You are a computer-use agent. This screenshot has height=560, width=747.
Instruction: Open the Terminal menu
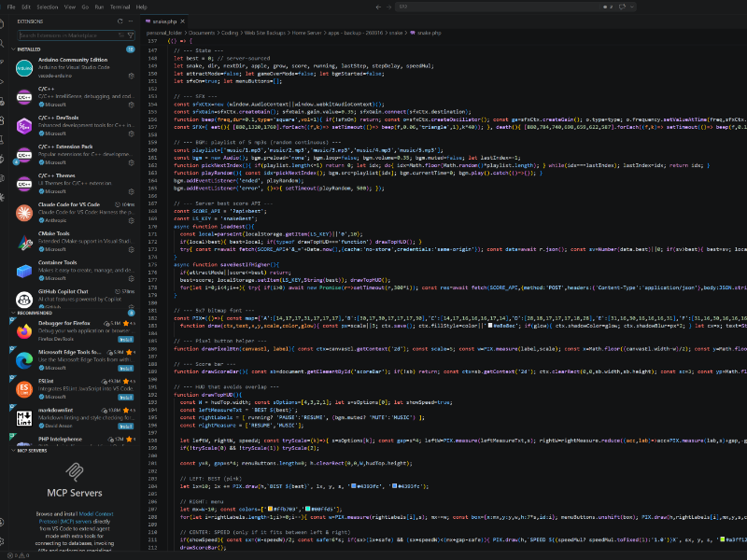click(x=118, y=6)
